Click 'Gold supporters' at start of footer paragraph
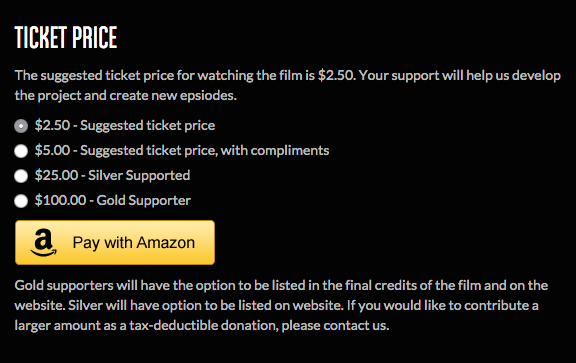This screenshot has width=576, height=363. [x=64, y=286]
